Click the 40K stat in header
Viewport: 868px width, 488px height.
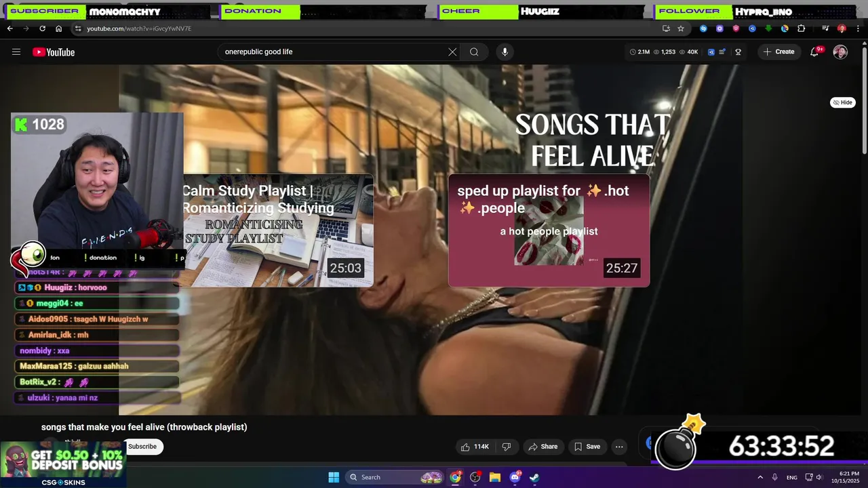point(688,52)
